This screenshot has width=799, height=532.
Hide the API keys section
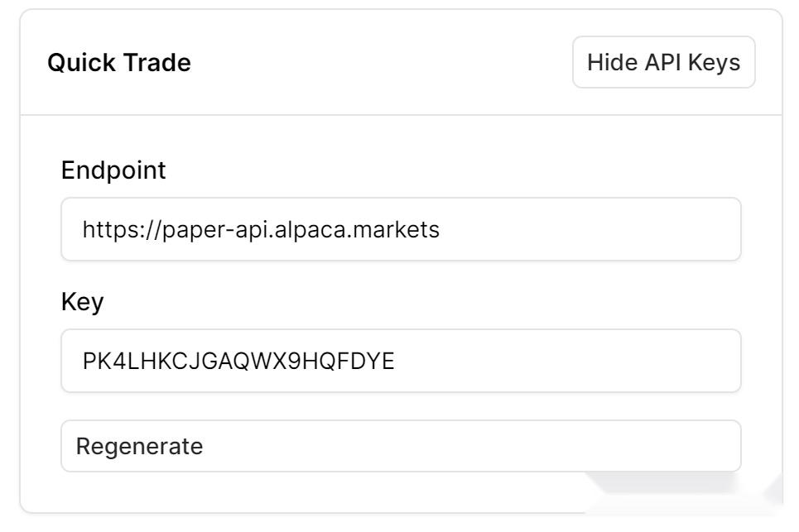663,62
